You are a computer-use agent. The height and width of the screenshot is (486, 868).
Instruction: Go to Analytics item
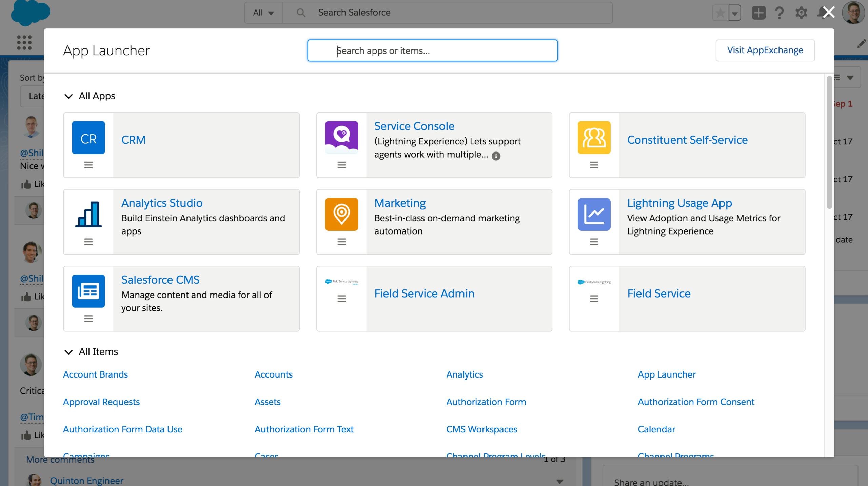tap(465, 374)
